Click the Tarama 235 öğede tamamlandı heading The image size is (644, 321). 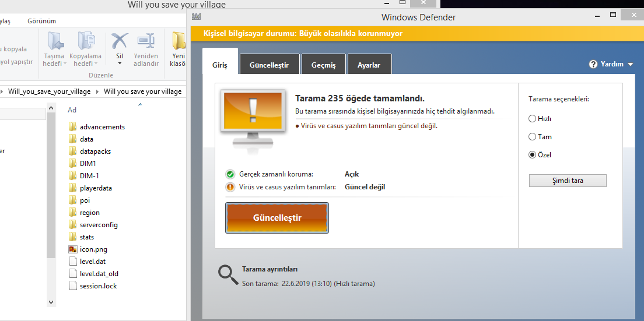pos(360,98)
